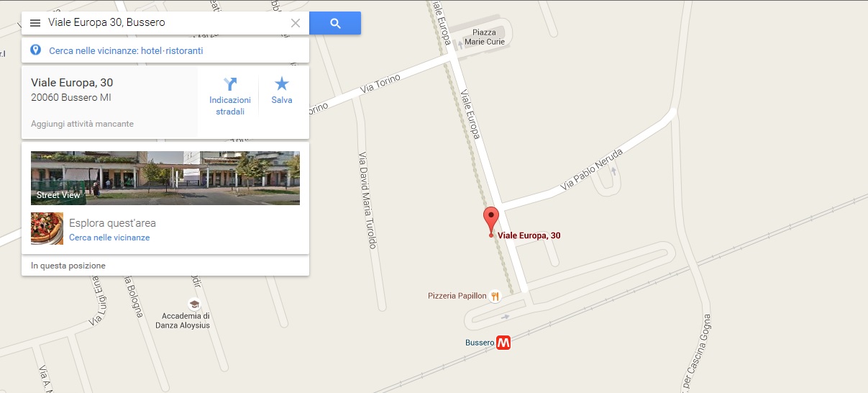868x393 pixels.
Task: Open the hamburger menu in search bar
Action: tap(35, 23)
